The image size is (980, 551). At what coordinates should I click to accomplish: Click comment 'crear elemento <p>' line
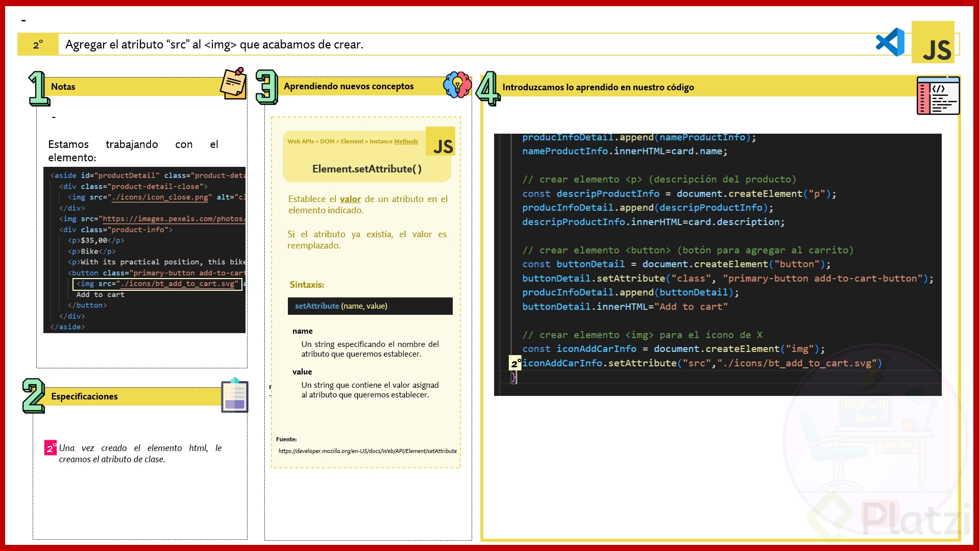[659, 180]
